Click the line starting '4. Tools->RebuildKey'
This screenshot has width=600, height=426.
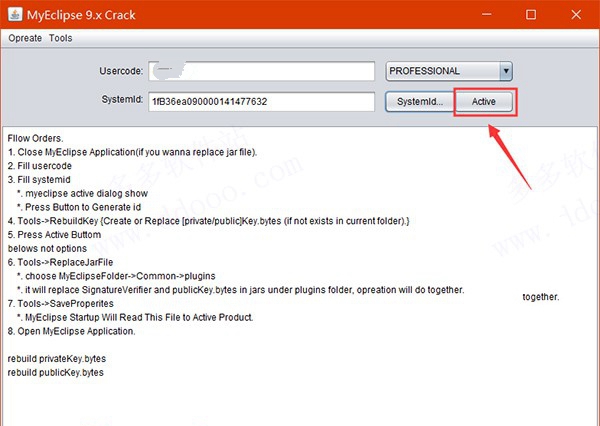209,221
